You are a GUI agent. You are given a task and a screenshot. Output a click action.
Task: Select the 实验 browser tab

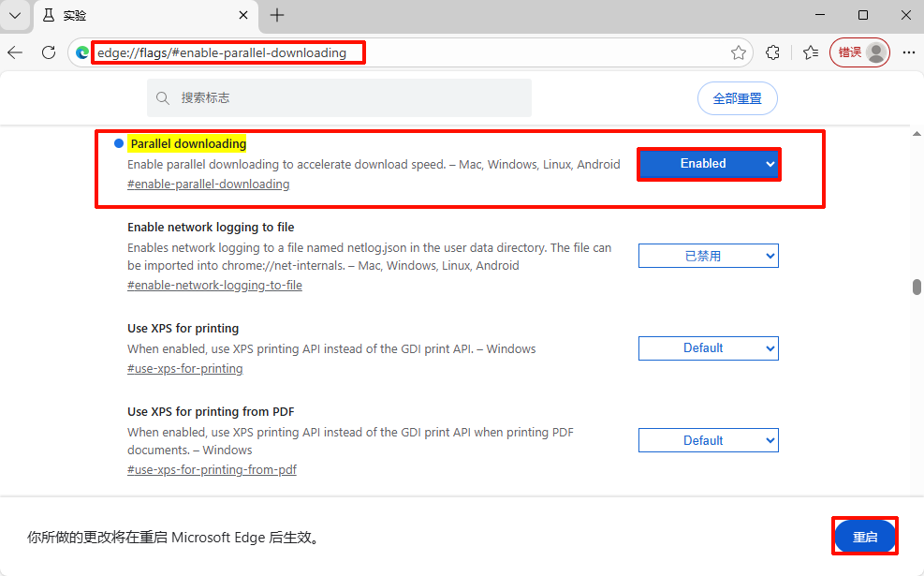click(x=131, y=15)
